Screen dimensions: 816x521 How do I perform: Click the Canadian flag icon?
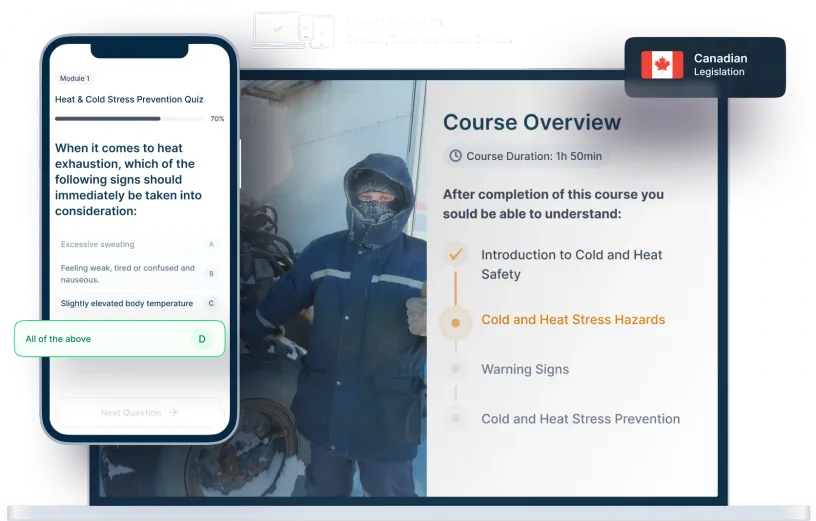tap(662, 65)
